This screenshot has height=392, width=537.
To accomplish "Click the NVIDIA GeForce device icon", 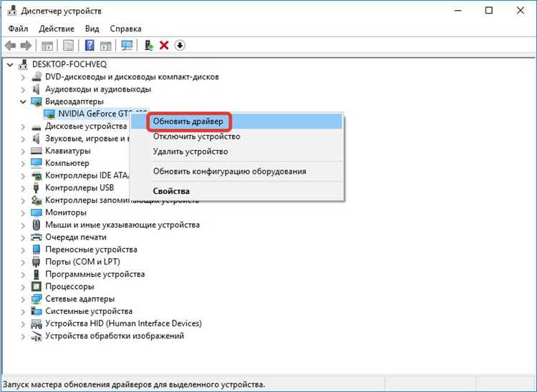I will click(x=49, y=114).
